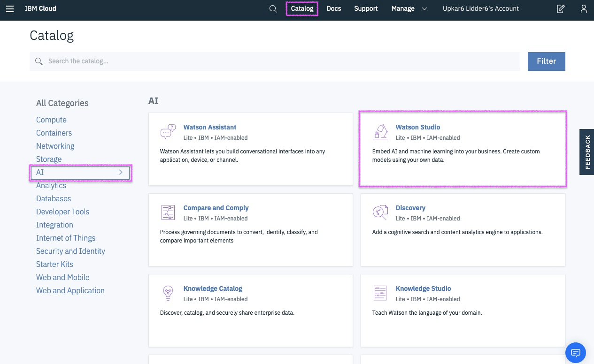
Task: Open the Compare and Comply title link
Action: 216,208
